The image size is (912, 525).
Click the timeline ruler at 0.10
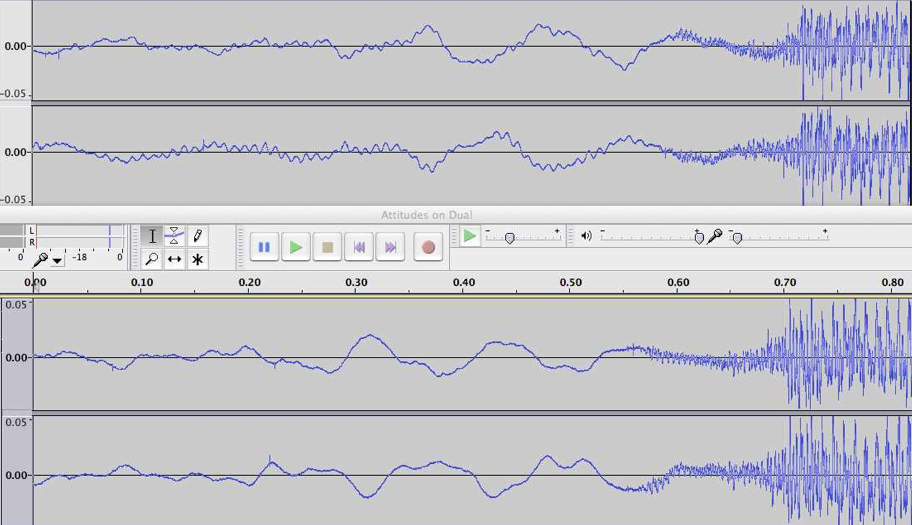142,283
